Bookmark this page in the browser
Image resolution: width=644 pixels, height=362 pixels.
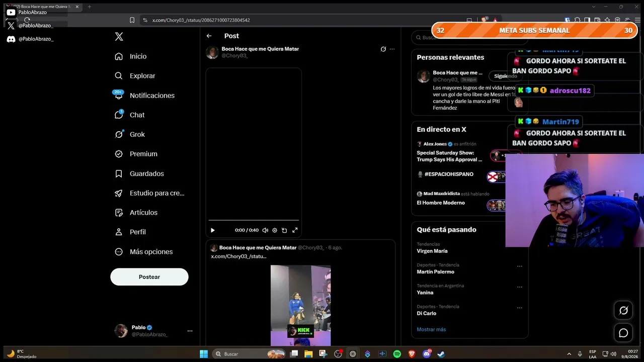coord(132,20)
